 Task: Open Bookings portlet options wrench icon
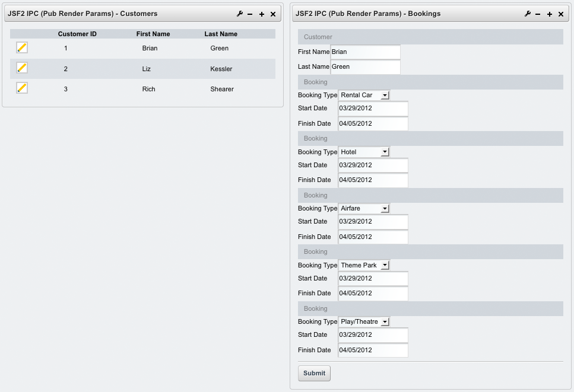point(528,14)
